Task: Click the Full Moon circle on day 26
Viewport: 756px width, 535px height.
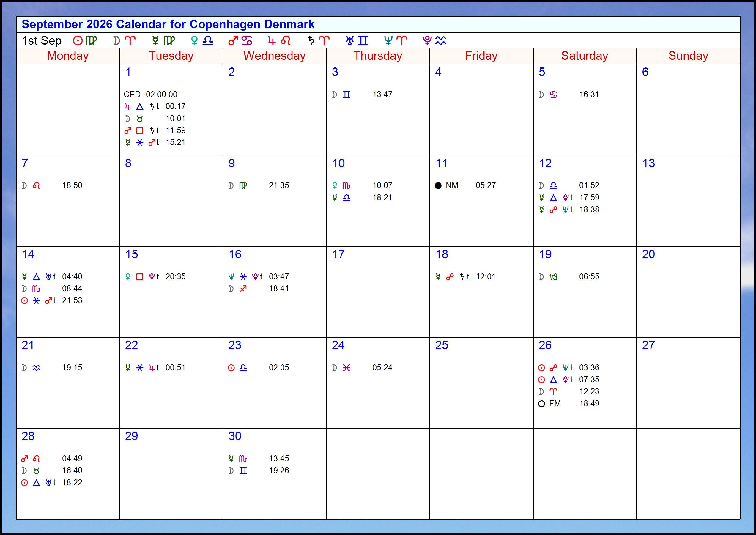Action: [x=541, y=404]
